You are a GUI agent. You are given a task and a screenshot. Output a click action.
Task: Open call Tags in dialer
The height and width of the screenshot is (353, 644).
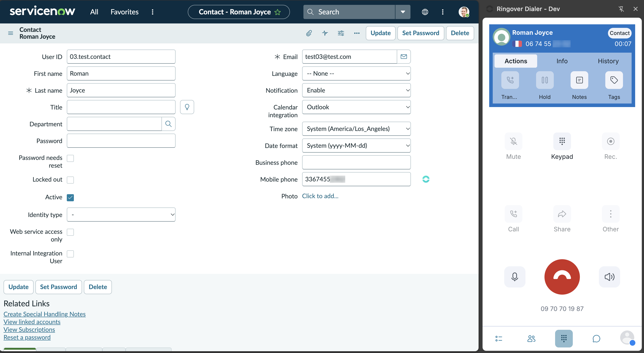click(614, 80)
